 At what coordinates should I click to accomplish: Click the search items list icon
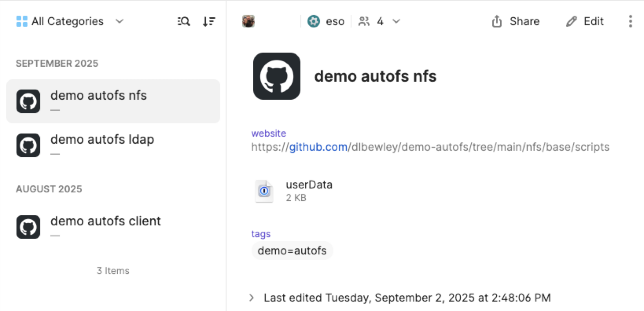183,21
